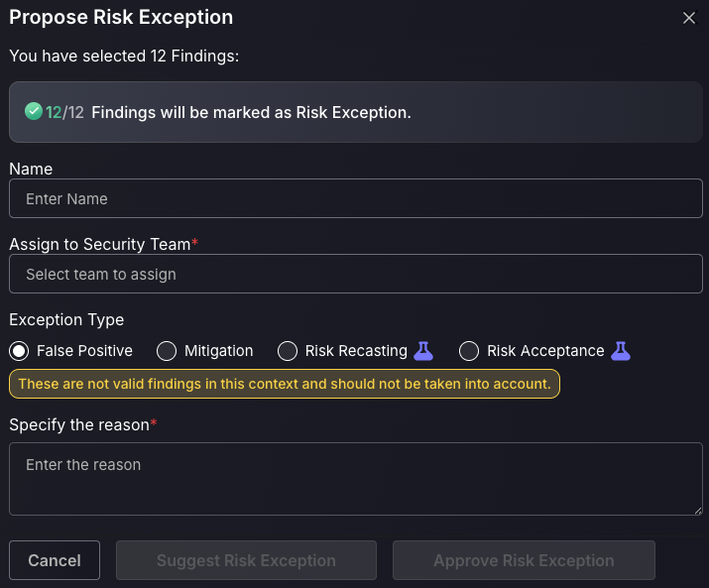Click the yellow invalid findings notice
Screen dimensions: 709x588
[285, 384]
